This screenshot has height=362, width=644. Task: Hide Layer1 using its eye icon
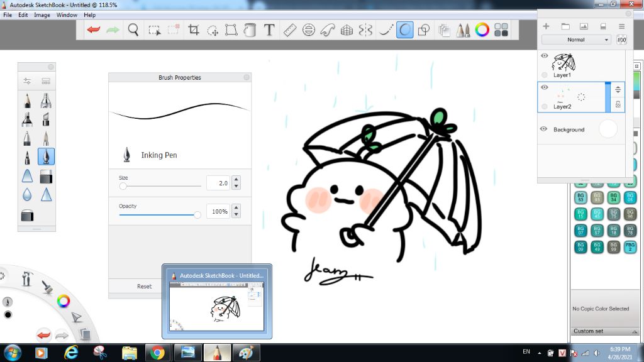pyautogui.click(x=545, y=56)
